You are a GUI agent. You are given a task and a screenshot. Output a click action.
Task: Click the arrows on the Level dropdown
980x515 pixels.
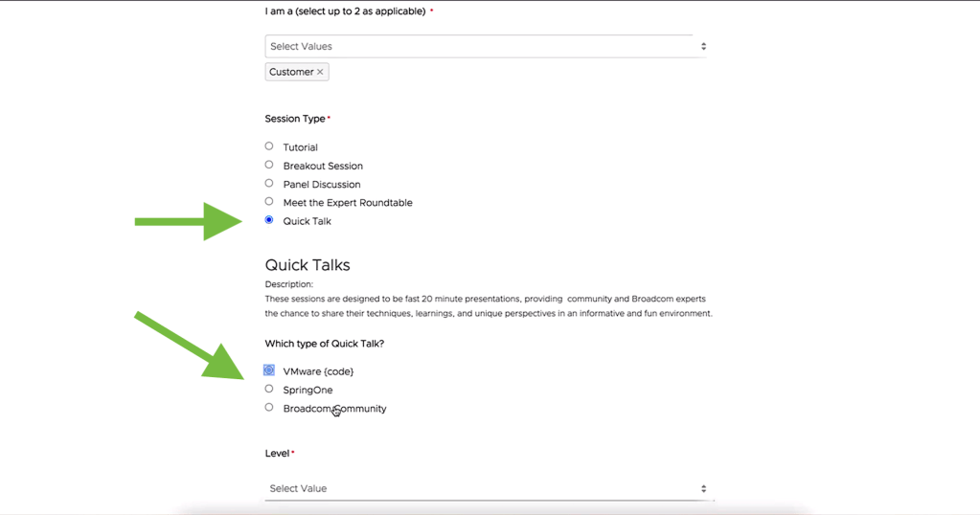coord(703,489)
